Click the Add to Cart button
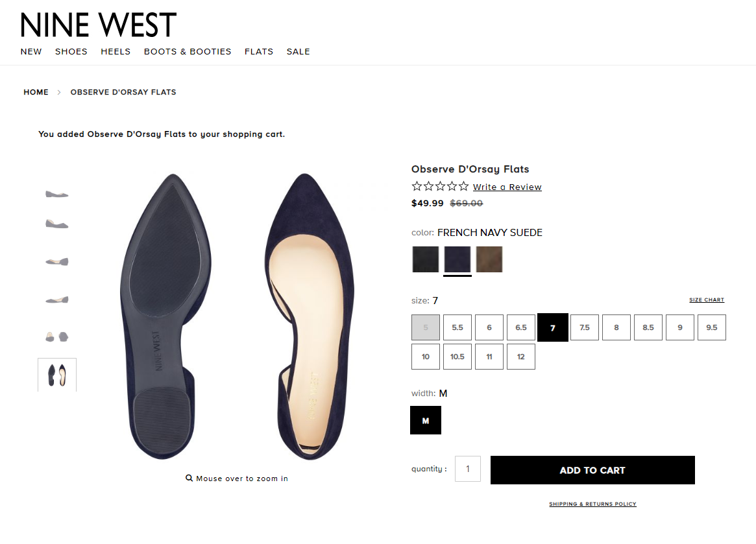This screenshot has height=544, width=756. [x=592, y=470]
